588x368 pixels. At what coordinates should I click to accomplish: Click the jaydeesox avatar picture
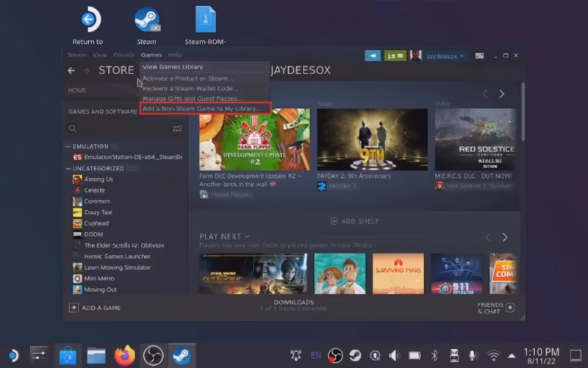click(415, 56)
